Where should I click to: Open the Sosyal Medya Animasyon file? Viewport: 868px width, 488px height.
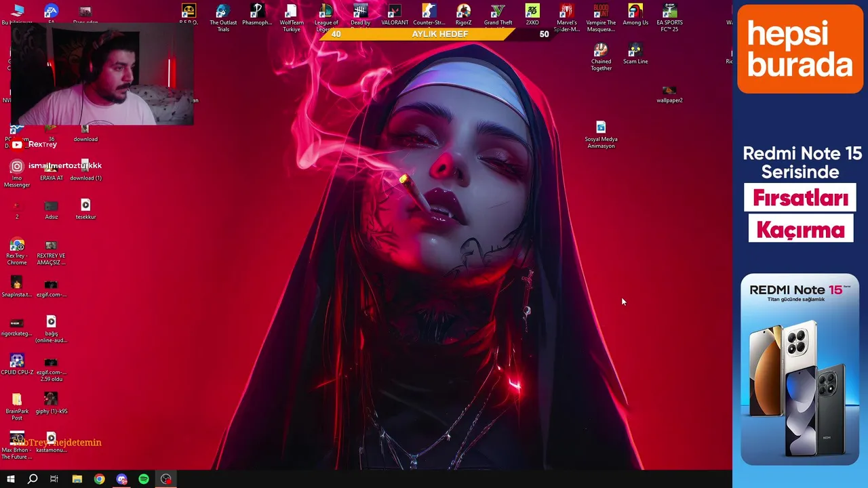(601, 134)
